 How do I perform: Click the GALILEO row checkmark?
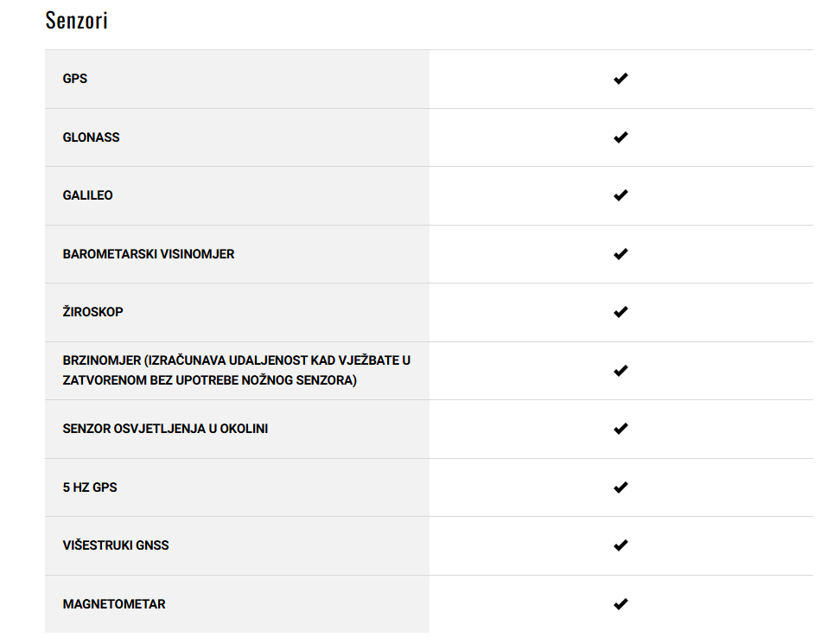tap(620, 195)
